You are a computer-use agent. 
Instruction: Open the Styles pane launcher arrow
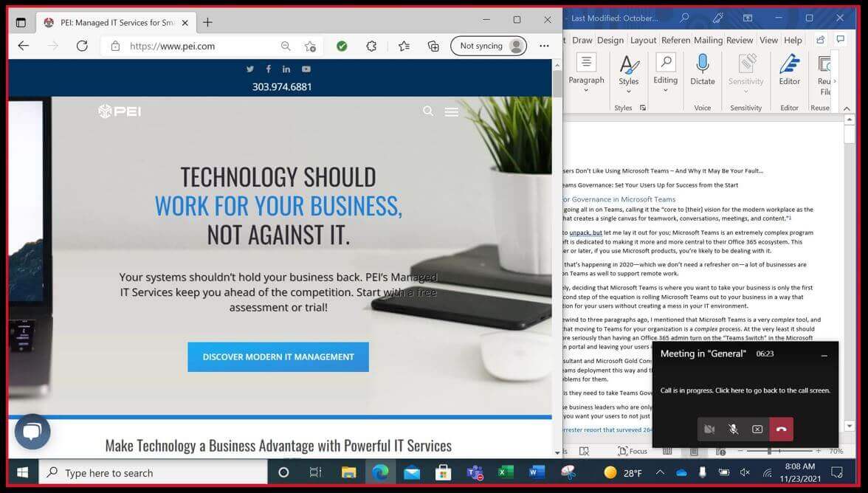(643, 108)
